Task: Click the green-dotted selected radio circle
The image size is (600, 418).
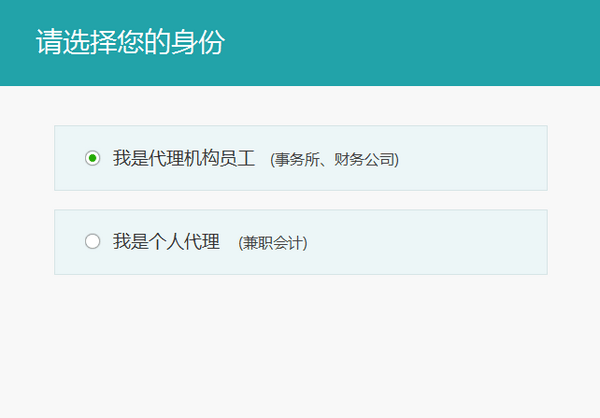Action: coord(93,158)
